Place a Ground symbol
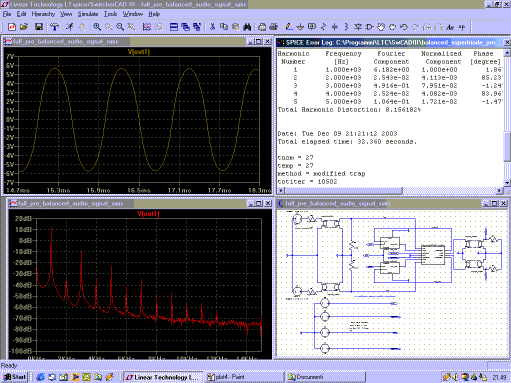Screen dimensions: 511x383 click(300, 27)
